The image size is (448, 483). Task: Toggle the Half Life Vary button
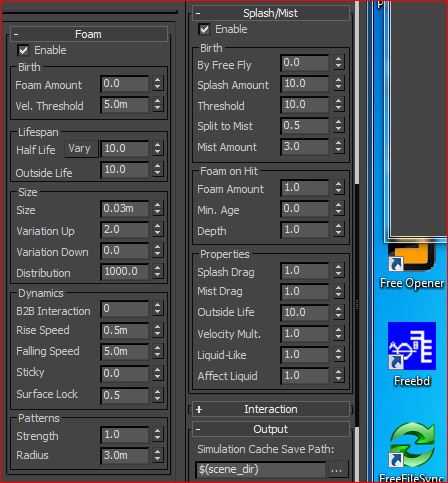tap(80, 149)
